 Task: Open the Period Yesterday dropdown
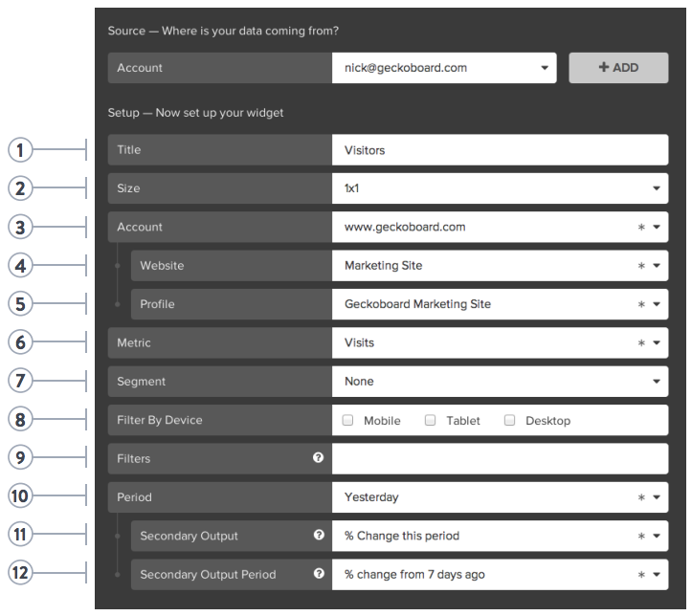coord(500,497)
